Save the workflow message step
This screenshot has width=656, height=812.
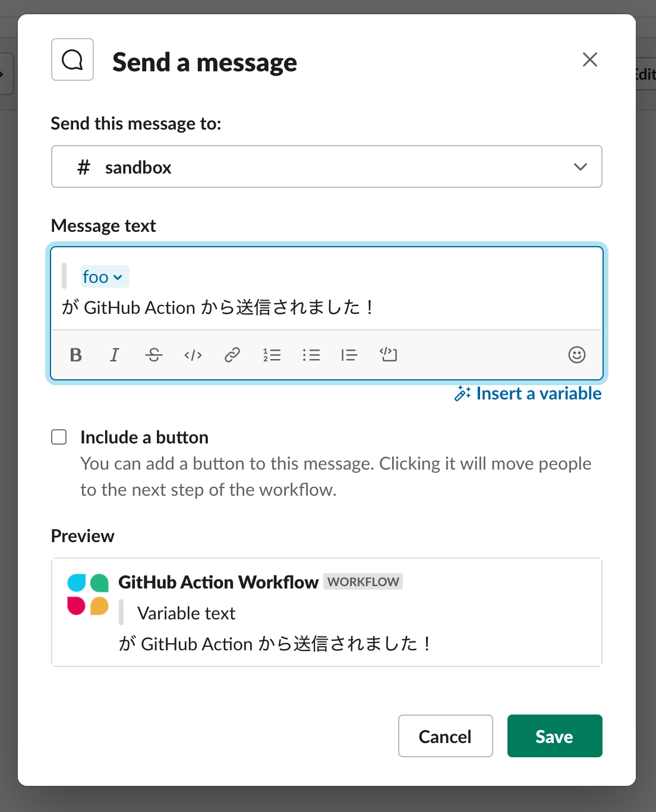click(x=554, y=736)
